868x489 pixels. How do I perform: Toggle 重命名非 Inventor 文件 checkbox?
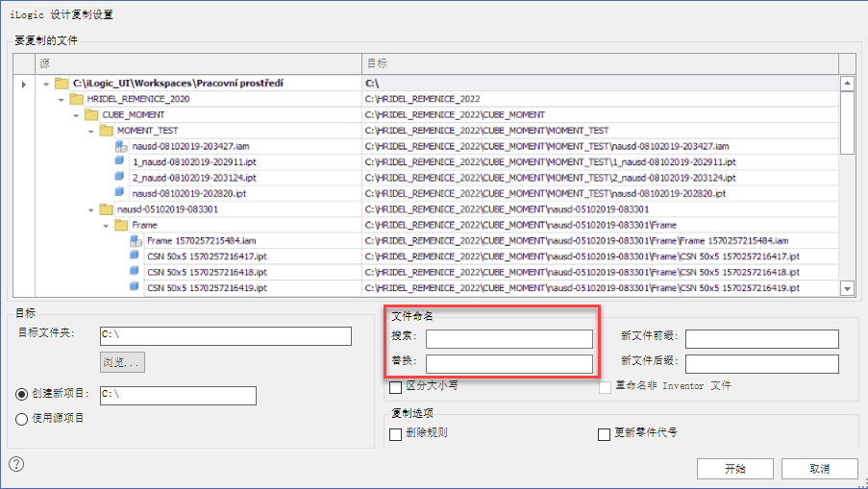(605, 387)
